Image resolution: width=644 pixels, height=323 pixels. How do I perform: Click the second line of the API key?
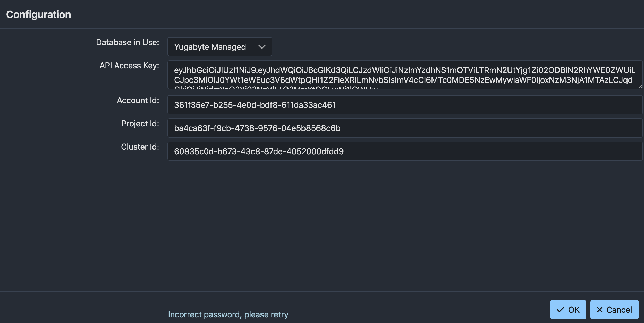pyautogui.click(x=403, y=80)
